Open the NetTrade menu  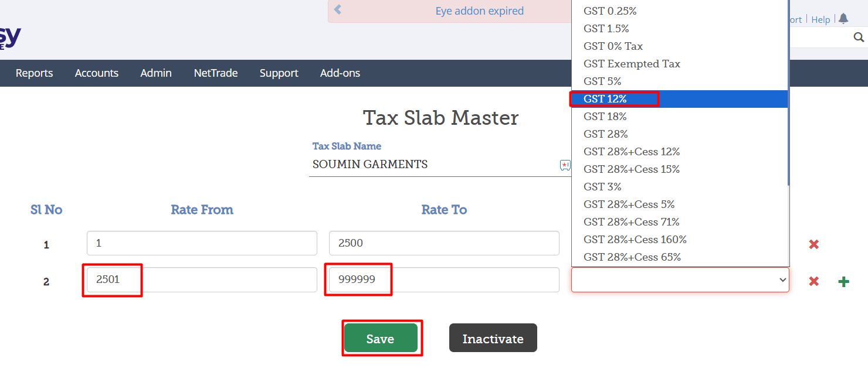pos(216,73)
